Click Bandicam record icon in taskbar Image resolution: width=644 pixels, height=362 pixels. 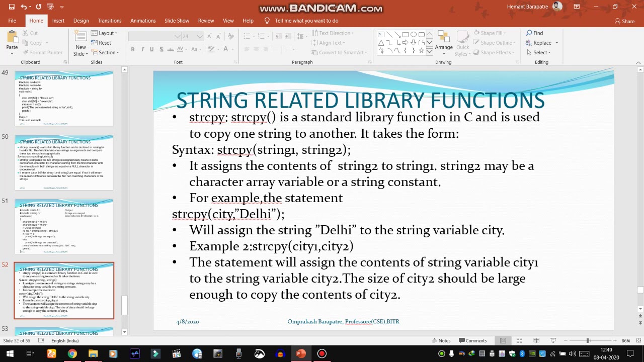(322, 353)
